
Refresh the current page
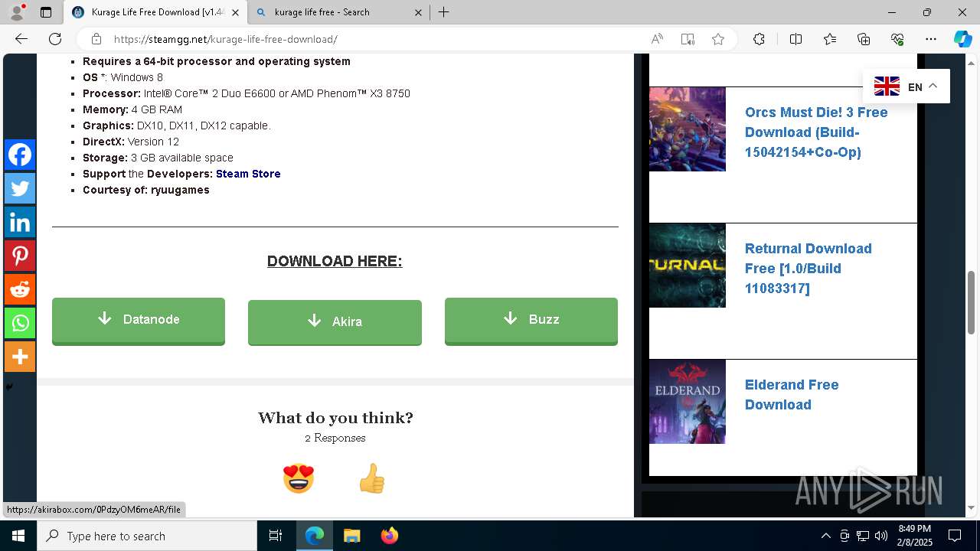click(55, 39)
